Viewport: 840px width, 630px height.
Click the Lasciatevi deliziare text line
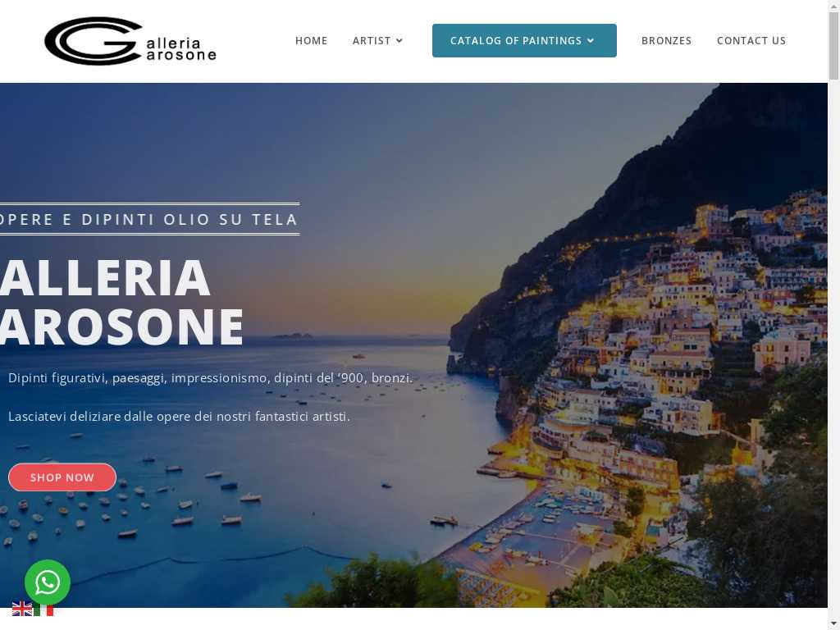tap(179, 416)
